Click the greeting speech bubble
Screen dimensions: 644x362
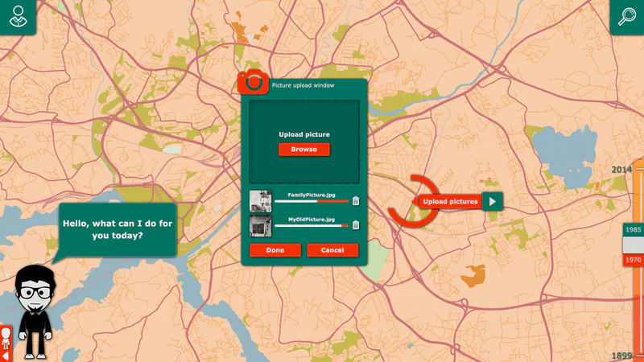tap(118, 229)
